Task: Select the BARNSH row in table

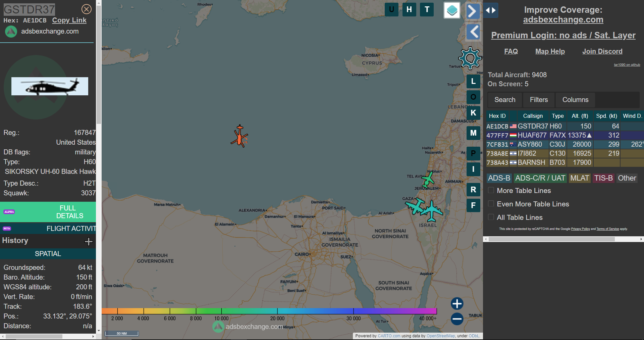Action: 565,162
